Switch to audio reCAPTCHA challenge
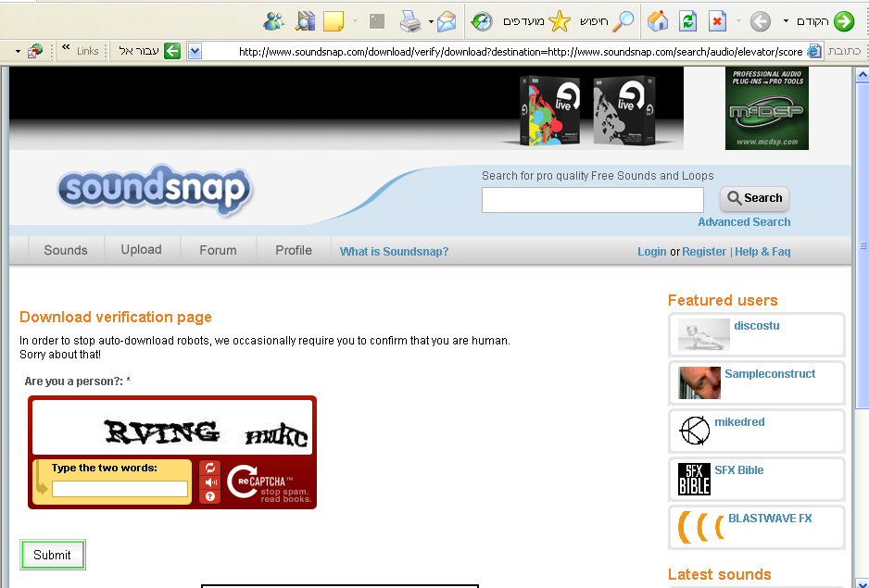 pyautogui.click(x=210, y=482)
